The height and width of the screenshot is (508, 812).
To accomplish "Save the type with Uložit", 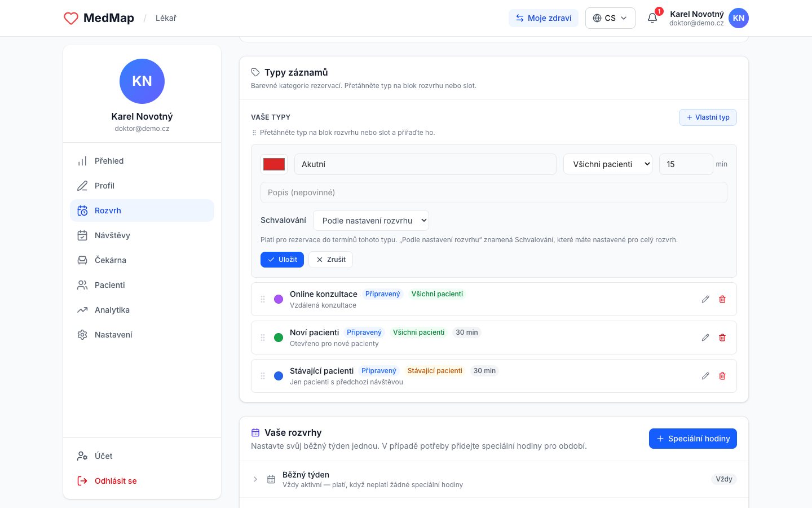I will (x=282, y=260).
